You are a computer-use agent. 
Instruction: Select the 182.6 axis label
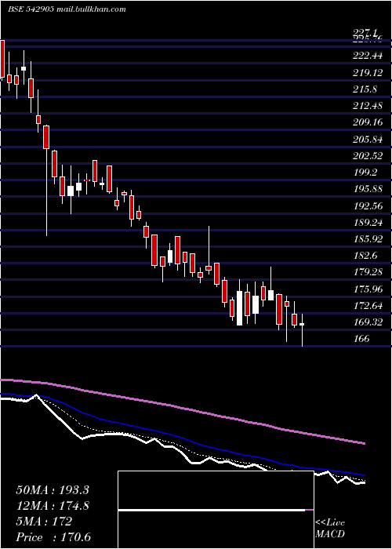[365, 256]
